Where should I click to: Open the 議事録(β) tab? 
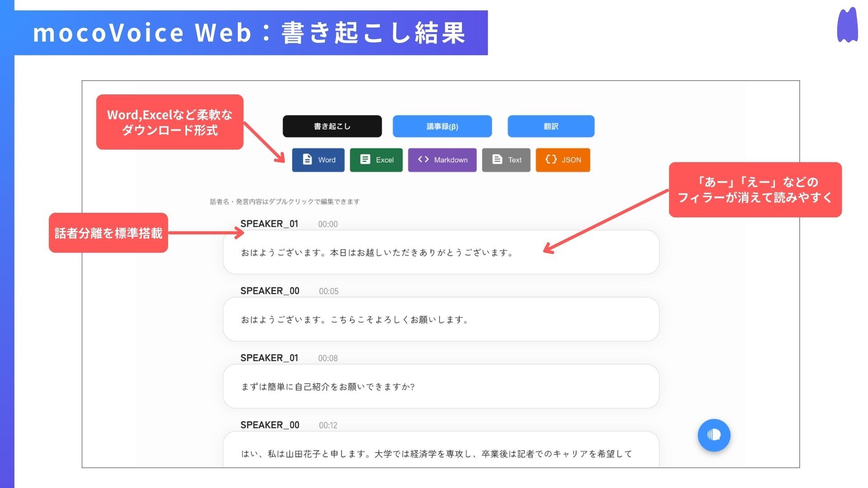(442, 127)
